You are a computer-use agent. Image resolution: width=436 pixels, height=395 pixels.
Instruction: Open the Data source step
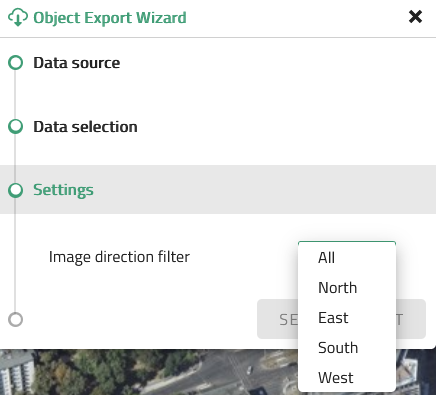click(77, 63)
